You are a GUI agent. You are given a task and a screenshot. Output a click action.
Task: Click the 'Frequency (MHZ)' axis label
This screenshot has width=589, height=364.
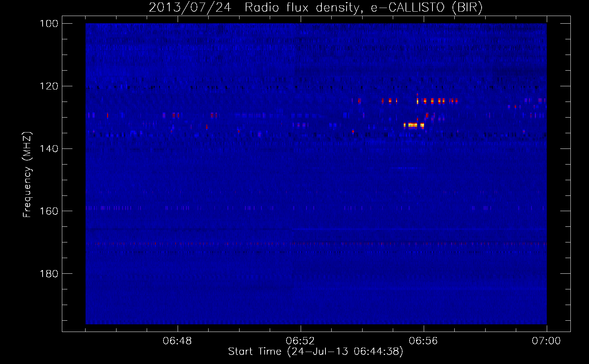pos(27,175)
